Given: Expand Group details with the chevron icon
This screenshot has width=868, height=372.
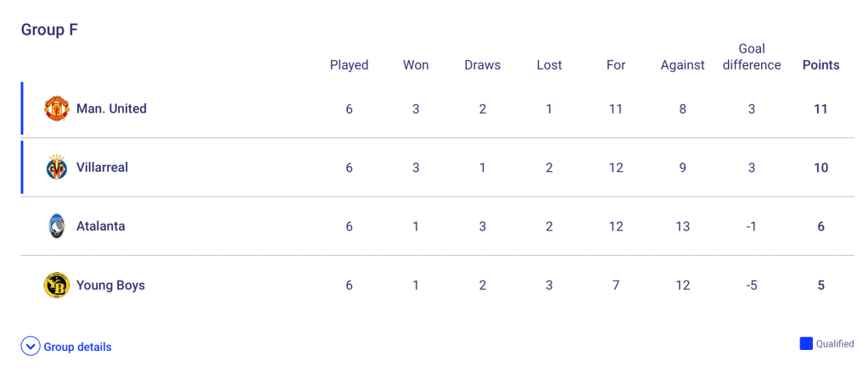Looking at the screenshot, I should pos(31,347).
